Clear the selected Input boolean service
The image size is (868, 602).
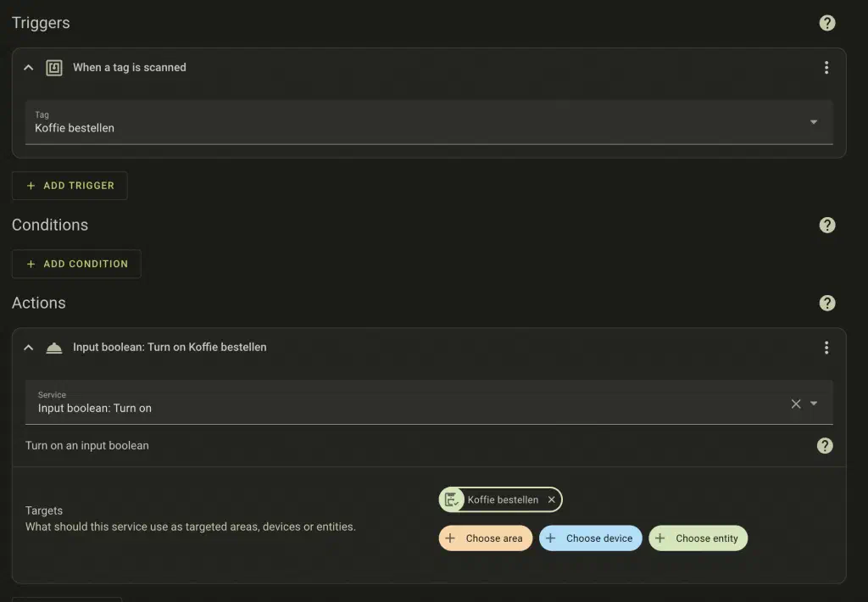796,404
